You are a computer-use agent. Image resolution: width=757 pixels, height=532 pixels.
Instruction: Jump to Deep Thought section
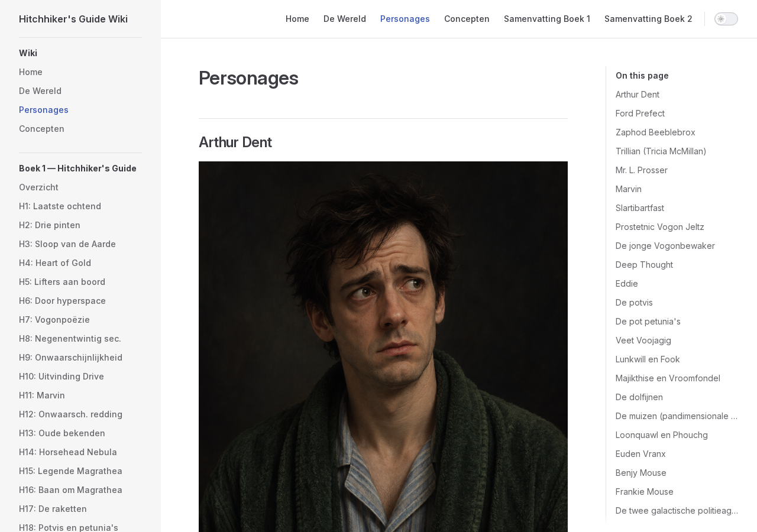tap(644, 265)
